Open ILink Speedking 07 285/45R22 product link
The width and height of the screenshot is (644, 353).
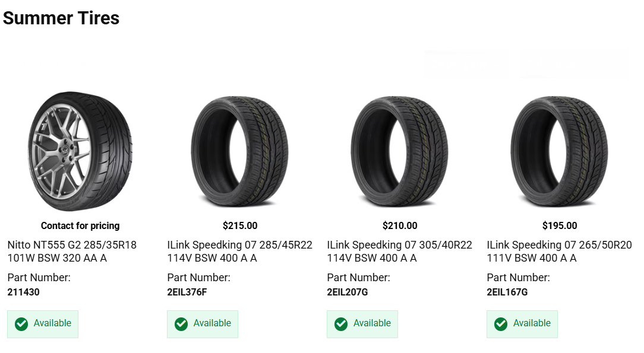pos(239,252)
